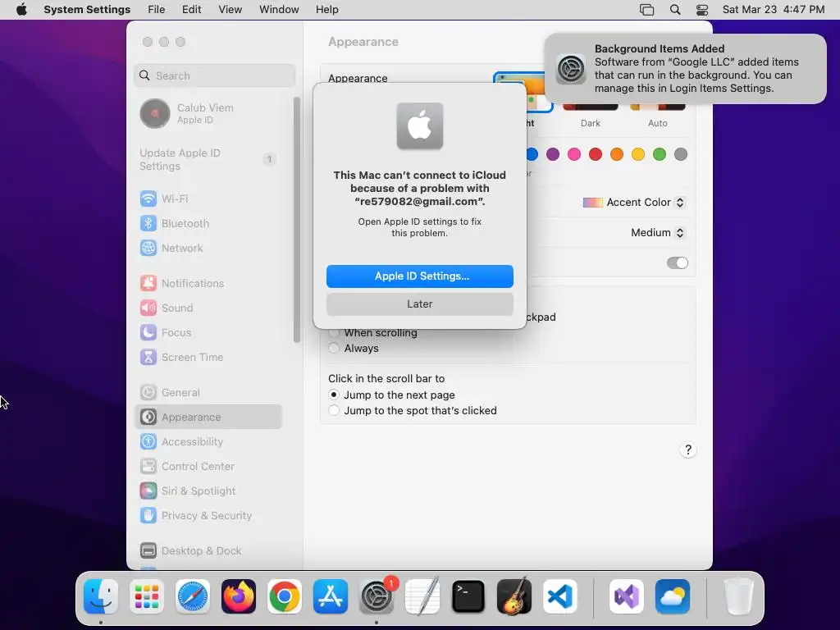
Task: Pick the pink accent color
Action: pos(574,155)
